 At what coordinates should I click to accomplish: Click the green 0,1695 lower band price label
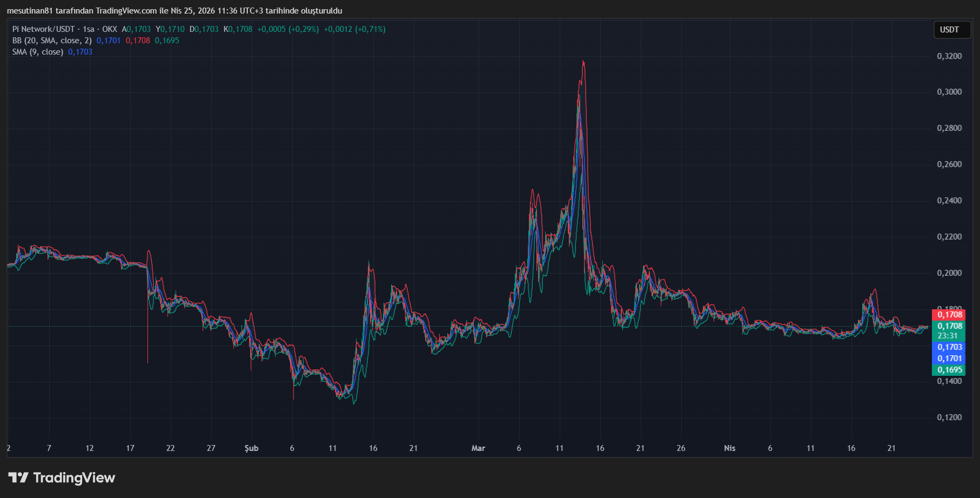[x=950, y=370]
